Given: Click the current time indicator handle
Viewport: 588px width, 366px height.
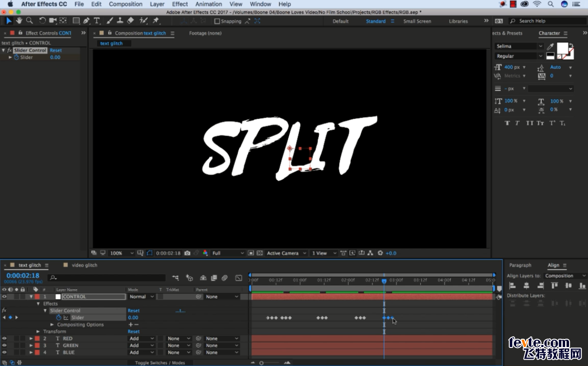Looking at the screenshot, I should 384,281.
